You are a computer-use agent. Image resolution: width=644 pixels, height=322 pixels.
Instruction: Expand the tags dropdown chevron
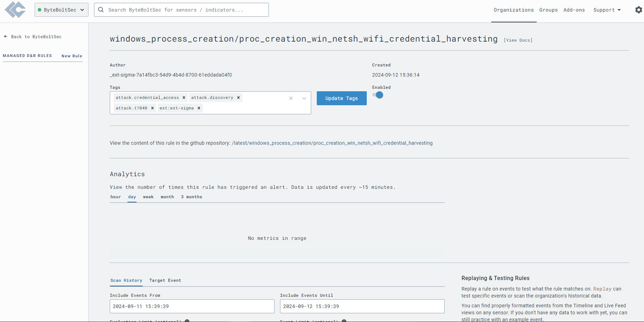click(304, 99)
